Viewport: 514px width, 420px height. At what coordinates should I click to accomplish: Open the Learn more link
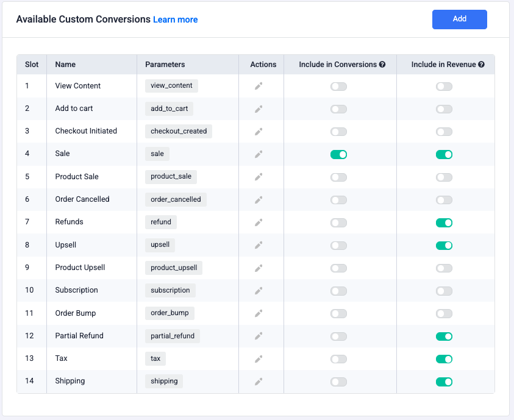click(175, 20)
